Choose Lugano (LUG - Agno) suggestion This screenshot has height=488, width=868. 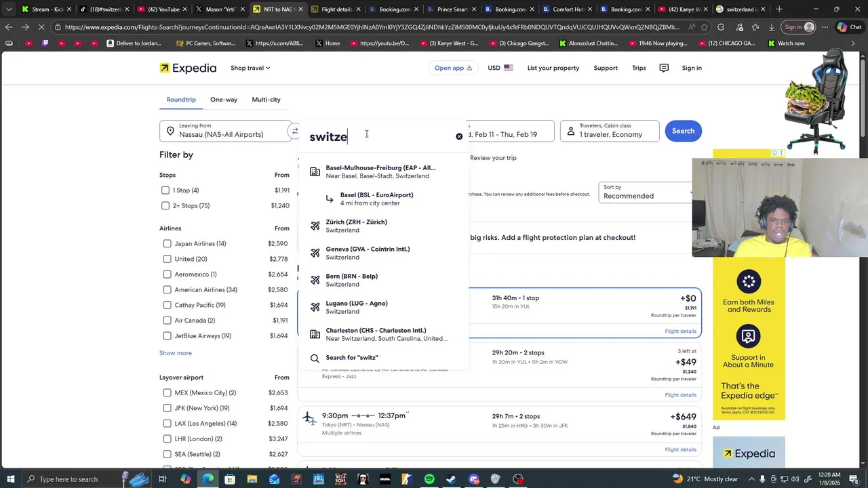(x=382, y=307)
